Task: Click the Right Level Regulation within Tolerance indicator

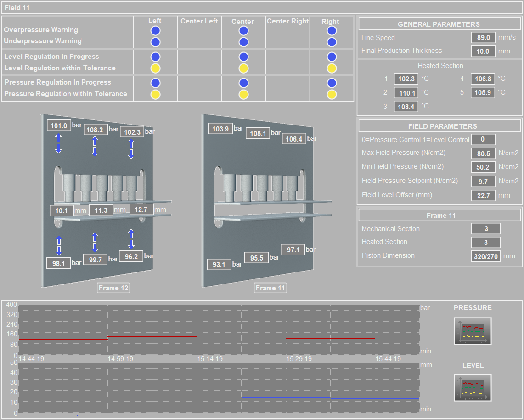Action: [332, 68]
